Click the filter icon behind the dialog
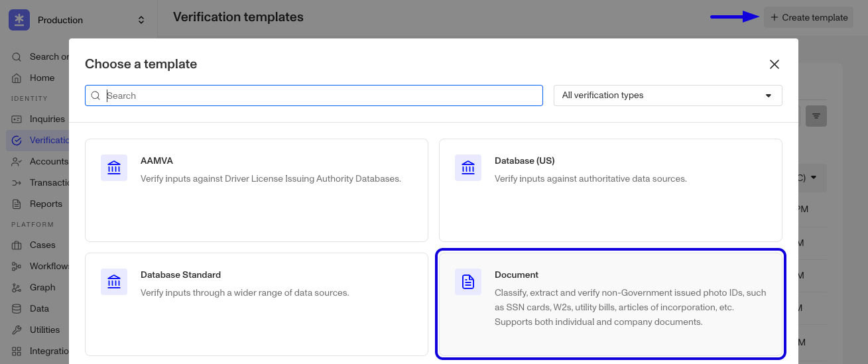This screenshot has height=364, width=868. coord(816,116)
